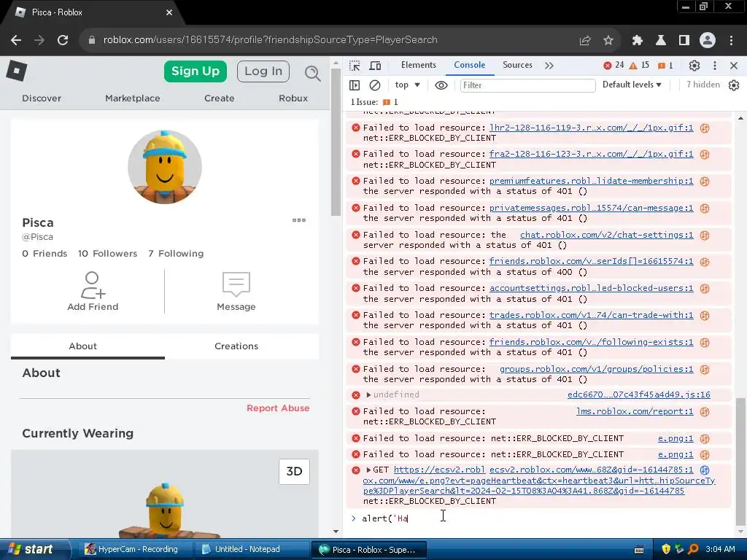Image resolution: width=747 pixels, height=560 pixels.
Task: Open the chat.roblox.com/v2/chat-settings:1 link
Action: tap(606, 236)
